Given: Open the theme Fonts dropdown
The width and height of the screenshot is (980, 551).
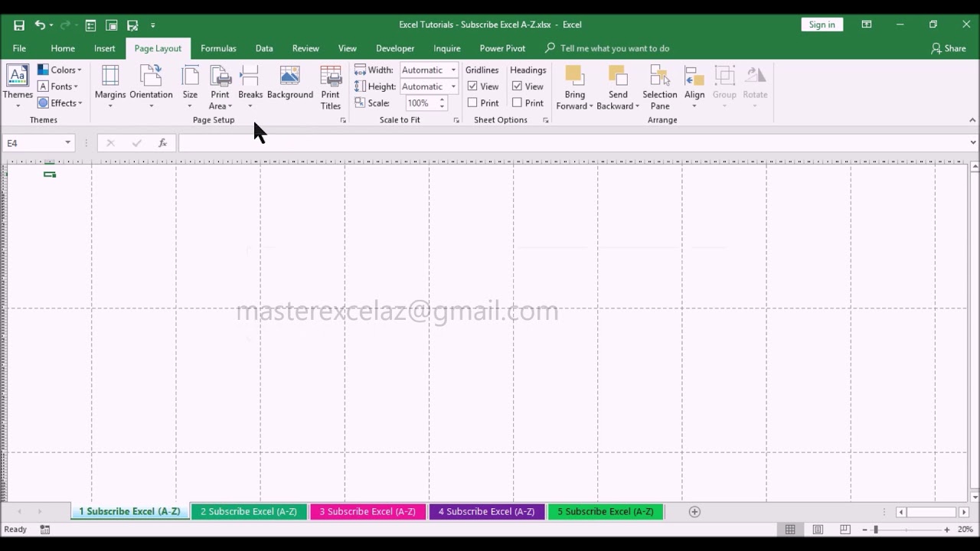Looking at the screenshot, I should 58,86.
